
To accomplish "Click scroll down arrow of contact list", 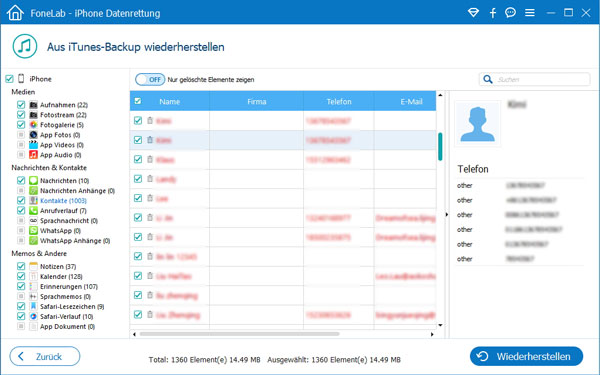I will 440,325.
